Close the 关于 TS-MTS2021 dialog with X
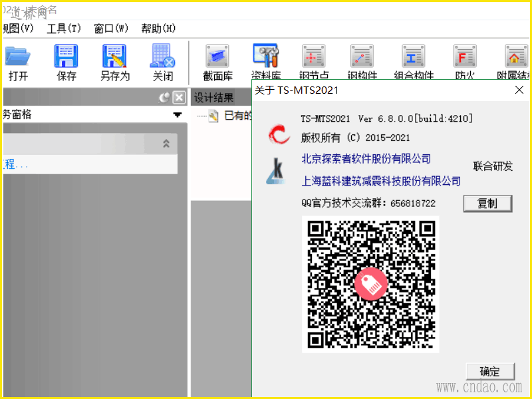 (x=519, y=90)
